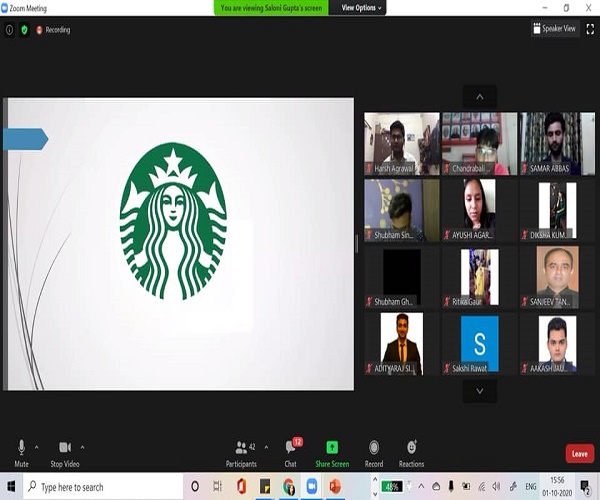Open Google Chrome from taskbar
This screenshot has width=600, height=500.
pyautogui.click(x=289, y=487)
